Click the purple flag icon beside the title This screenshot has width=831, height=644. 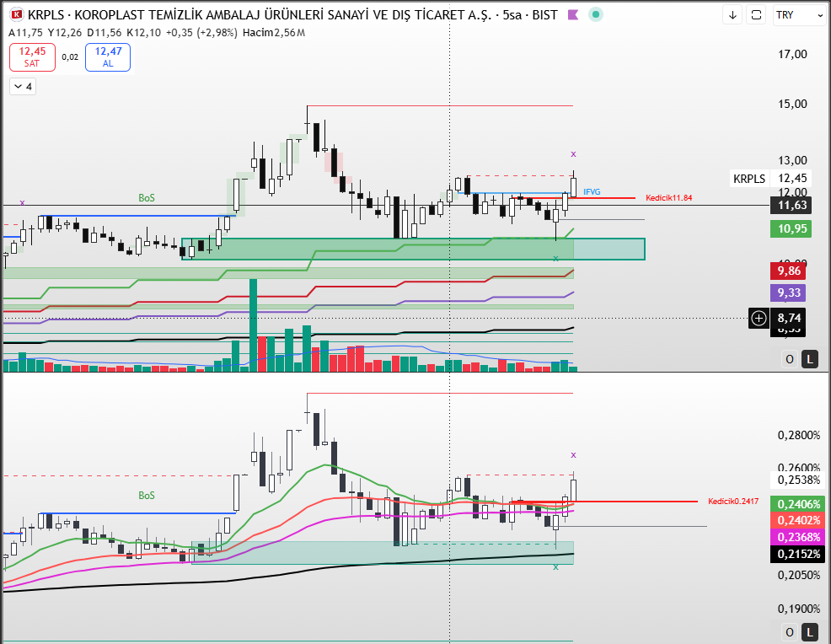pyautogui.click(x=573, y=15)
